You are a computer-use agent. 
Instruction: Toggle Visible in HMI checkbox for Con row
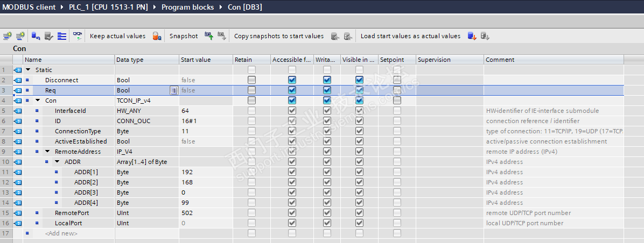(359, 101)
